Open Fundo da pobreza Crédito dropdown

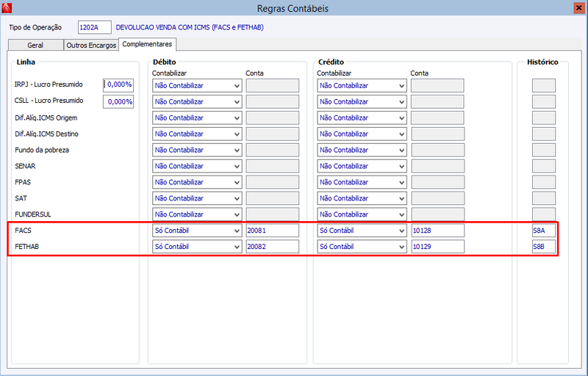tap(362, 150)
